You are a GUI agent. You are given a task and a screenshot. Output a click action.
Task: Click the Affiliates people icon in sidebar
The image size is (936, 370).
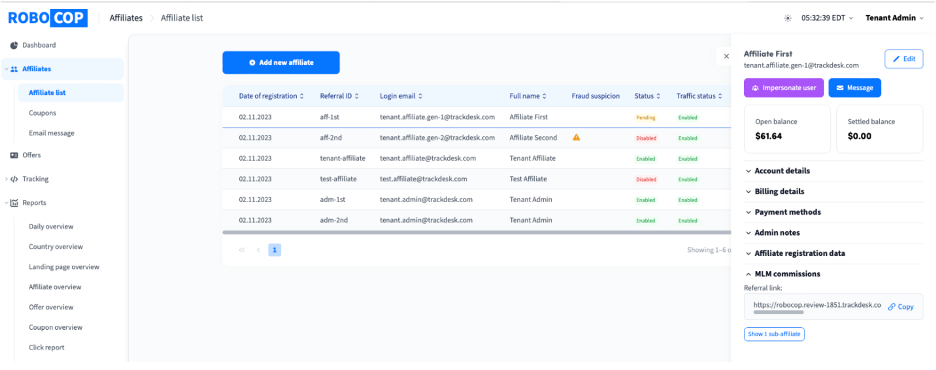coord(14,69)
